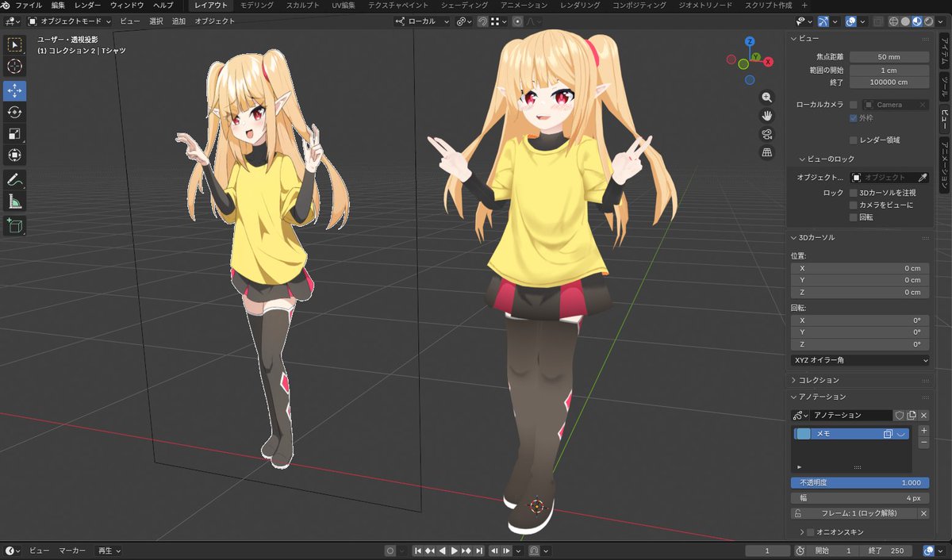Image resolution: width=952 pixels, height=560 pixels.
Task: Select the box select tool in the toolbar
Action: [x=14, y=44]
